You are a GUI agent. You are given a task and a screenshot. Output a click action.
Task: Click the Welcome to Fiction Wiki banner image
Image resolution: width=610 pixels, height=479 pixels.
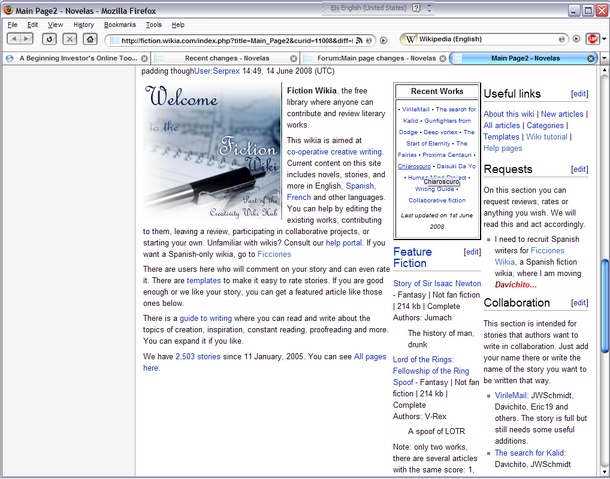click(212, 151)
